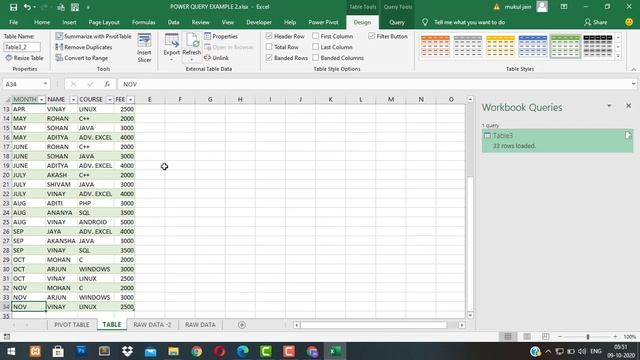Open table Properties in External Table Data

click(221, 36)
